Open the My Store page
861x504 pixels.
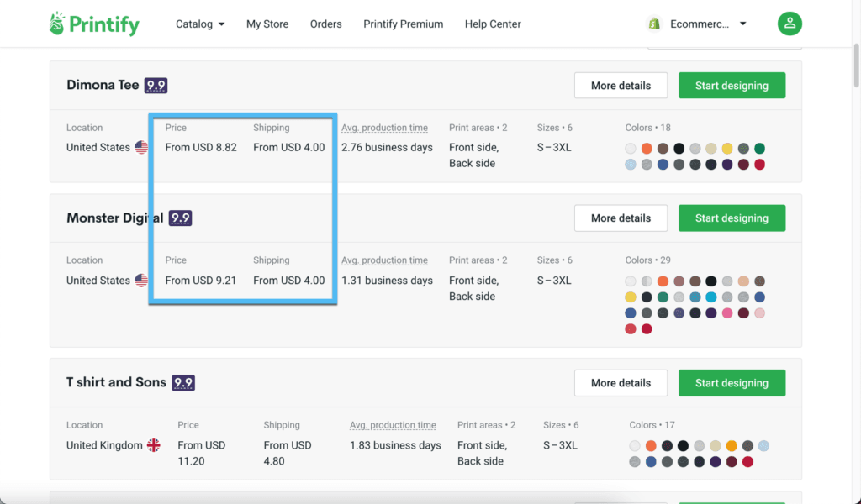click(267, 24)
